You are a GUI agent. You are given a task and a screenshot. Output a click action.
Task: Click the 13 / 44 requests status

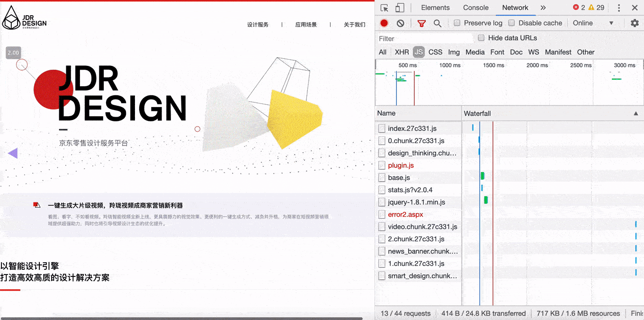click(406, 313)
